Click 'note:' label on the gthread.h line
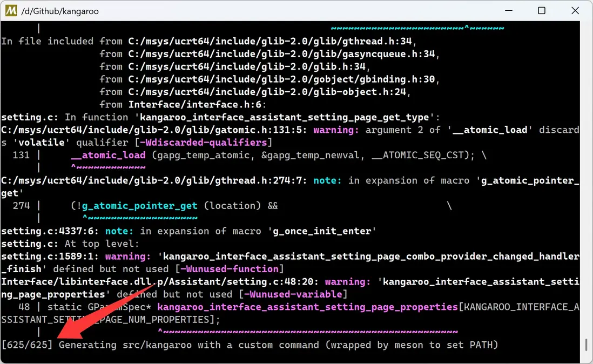The height and width of the screenshot is (364, 593). tap(327, 181)
